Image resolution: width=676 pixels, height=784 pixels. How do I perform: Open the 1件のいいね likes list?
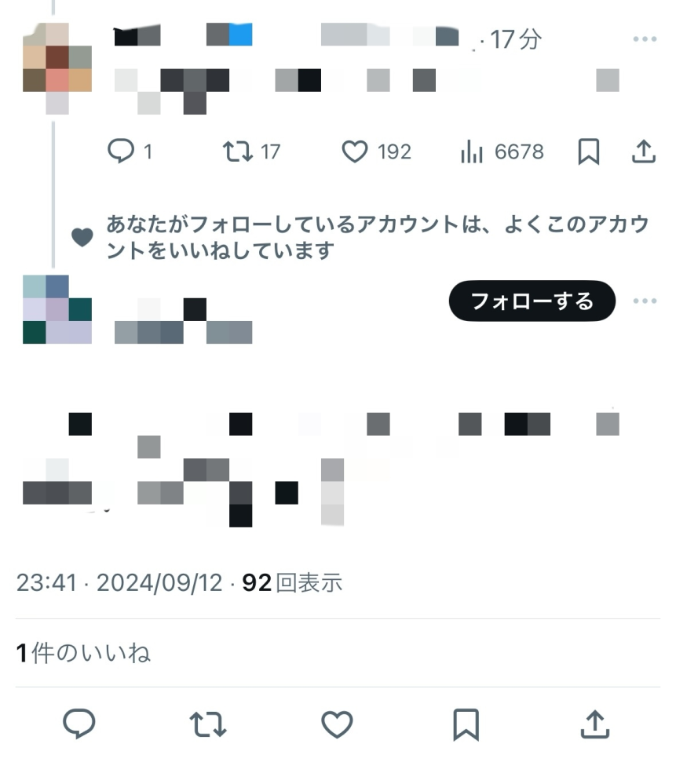83,653
